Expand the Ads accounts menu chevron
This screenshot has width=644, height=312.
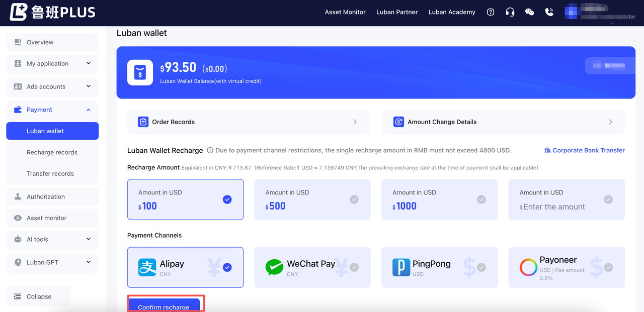pyautogui.click(x=89, y=86)
